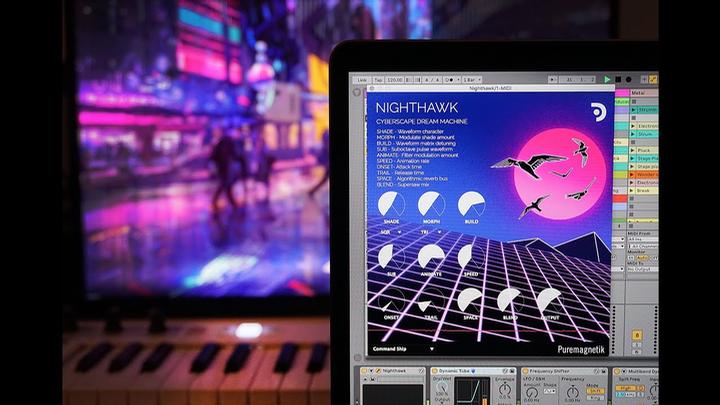Click the Dynamic Tube hot-swap icon
This screenshot has width=720, height=405.
click(505, 371)
